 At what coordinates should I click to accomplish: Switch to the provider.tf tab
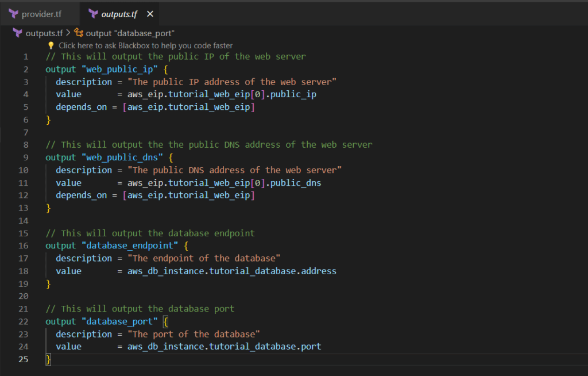(41, 14)
